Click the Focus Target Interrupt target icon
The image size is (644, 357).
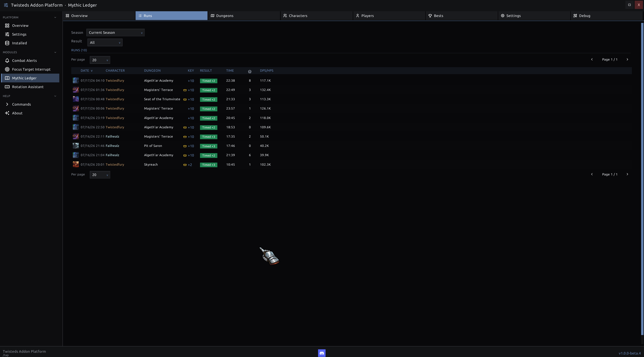7,69
